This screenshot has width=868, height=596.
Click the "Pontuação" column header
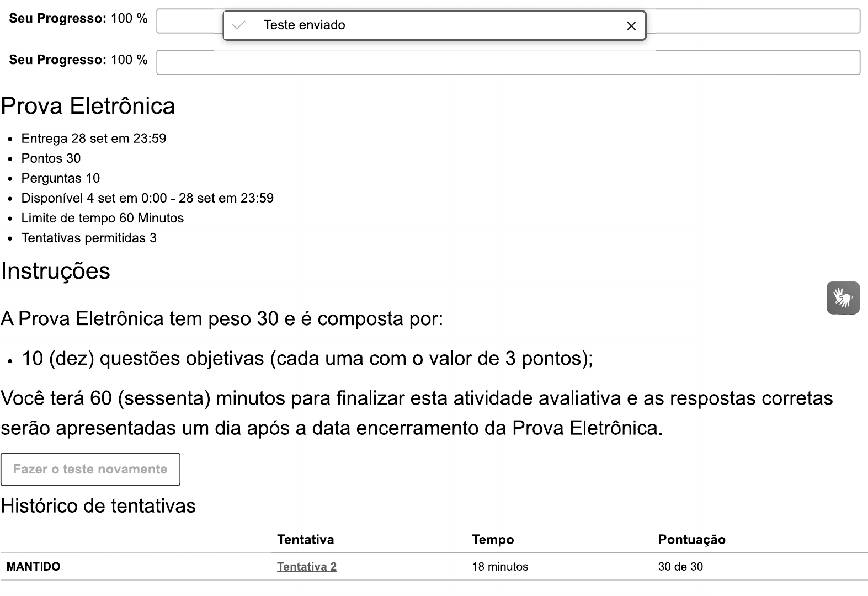tap(691, 540)
